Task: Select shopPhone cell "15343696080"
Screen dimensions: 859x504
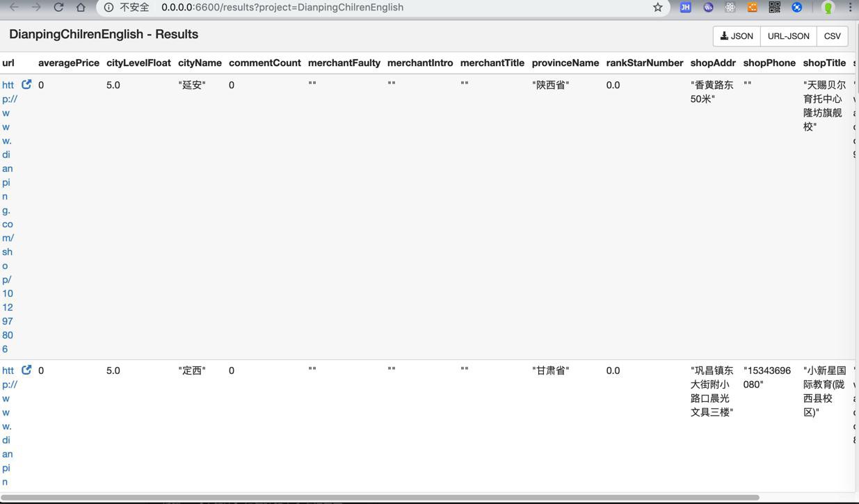Action: pos(767,377)
